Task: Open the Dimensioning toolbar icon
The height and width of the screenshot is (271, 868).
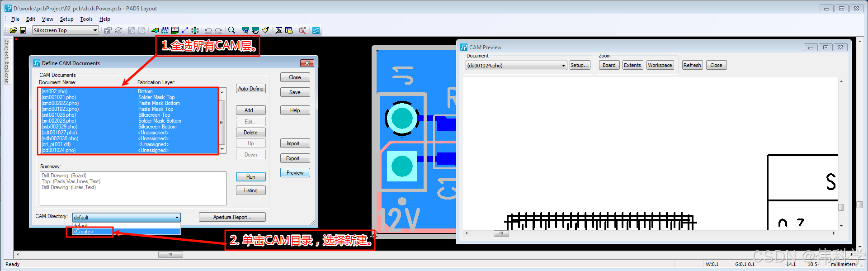Action: [175, 30]
